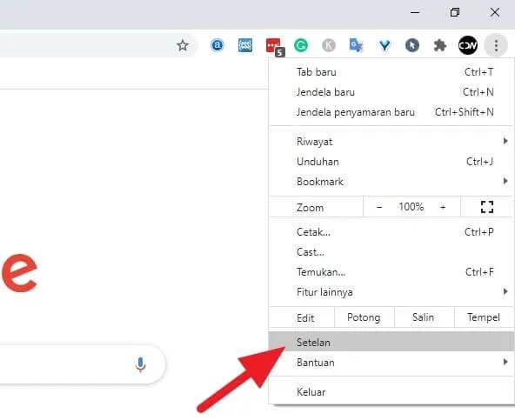This screenshot has height=420, width=515.
Task: Bookmark this page with the star icon
Action: point(183,45)
